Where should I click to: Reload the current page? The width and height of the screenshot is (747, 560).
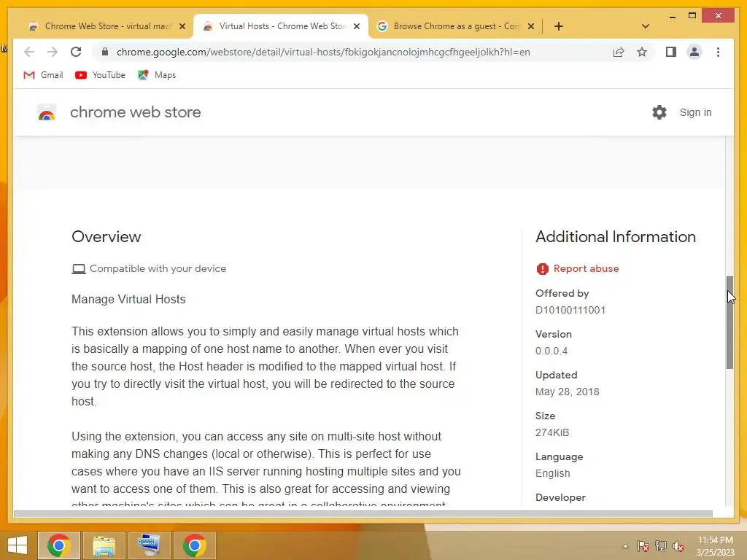pos(76,52)
